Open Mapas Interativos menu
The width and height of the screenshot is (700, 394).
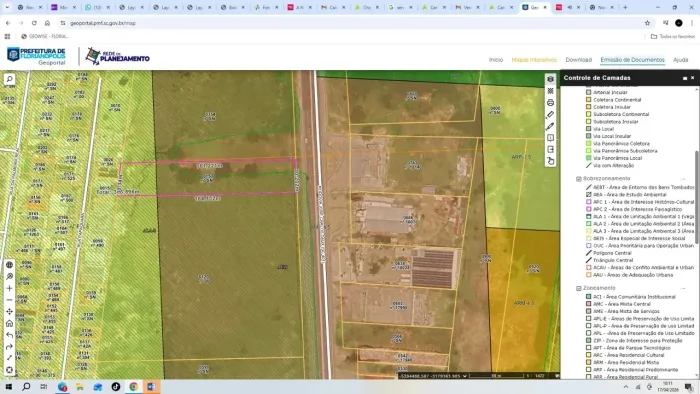[534, 60]
